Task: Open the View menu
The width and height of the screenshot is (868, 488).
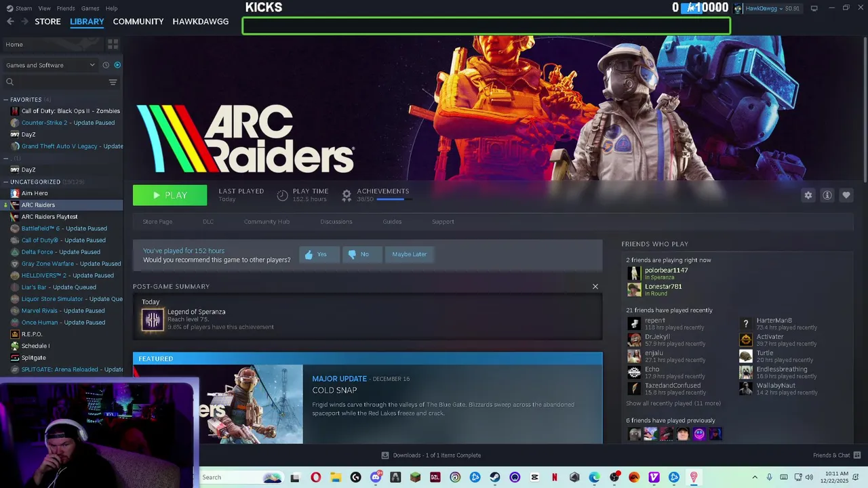Action: pyautogui.click(x=45, y=8)
